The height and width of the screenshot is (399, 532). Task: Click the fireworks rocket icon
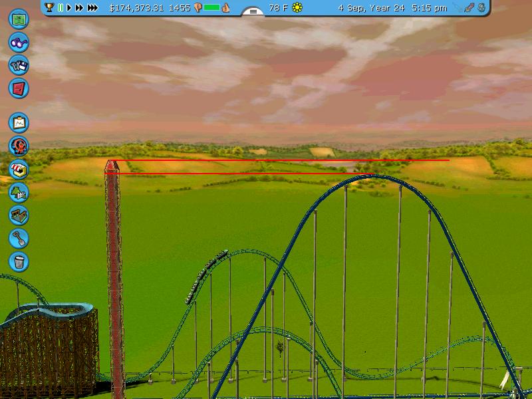tap(469, 7)
